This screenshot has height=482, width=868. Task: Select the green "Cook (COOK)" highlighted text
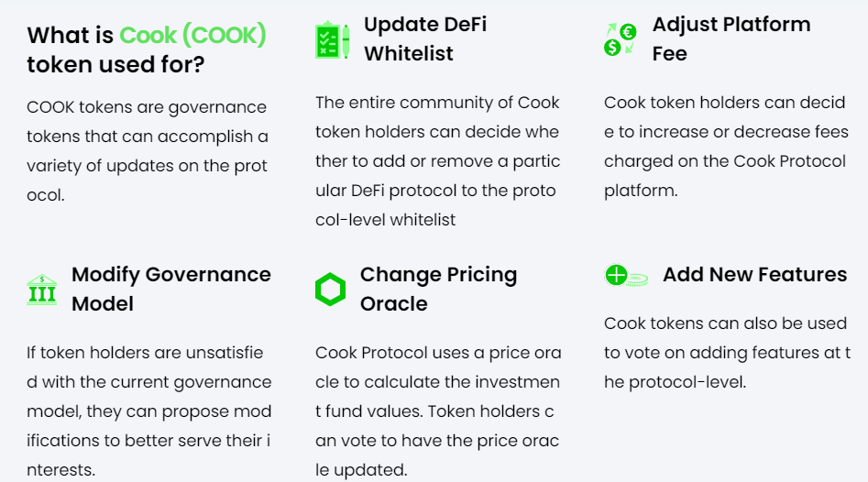[x=192, y=36]
